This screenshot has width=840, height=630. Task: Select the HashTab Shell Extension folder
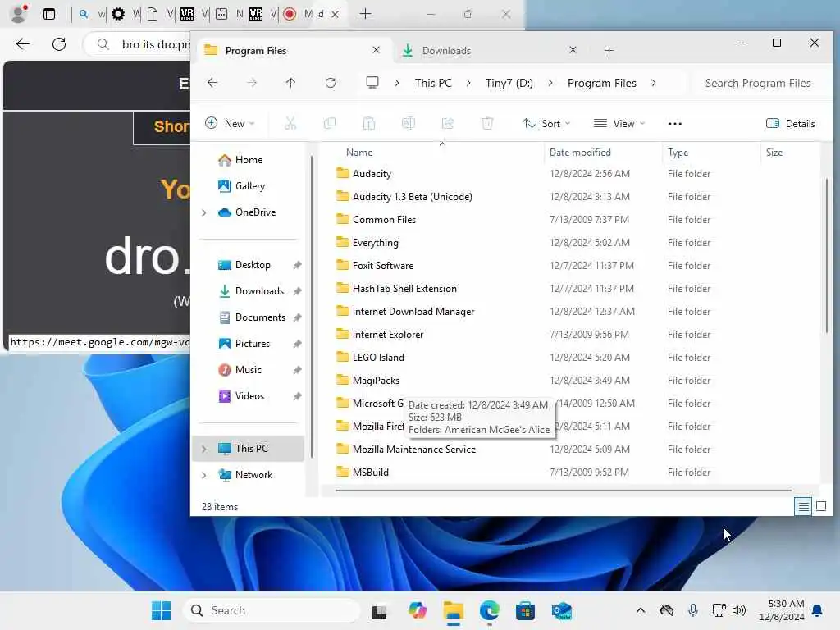click(x=404, y=288)
